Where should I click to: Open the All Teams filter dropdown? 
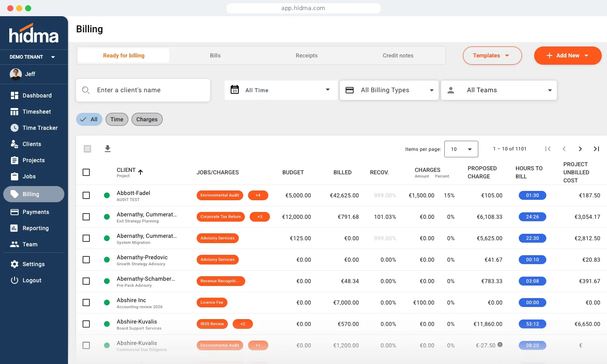(499, 90)
